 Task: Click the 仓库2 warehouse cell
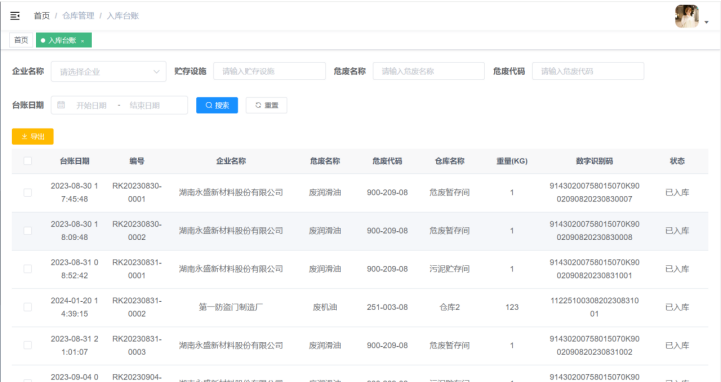(x=450, y=307)
